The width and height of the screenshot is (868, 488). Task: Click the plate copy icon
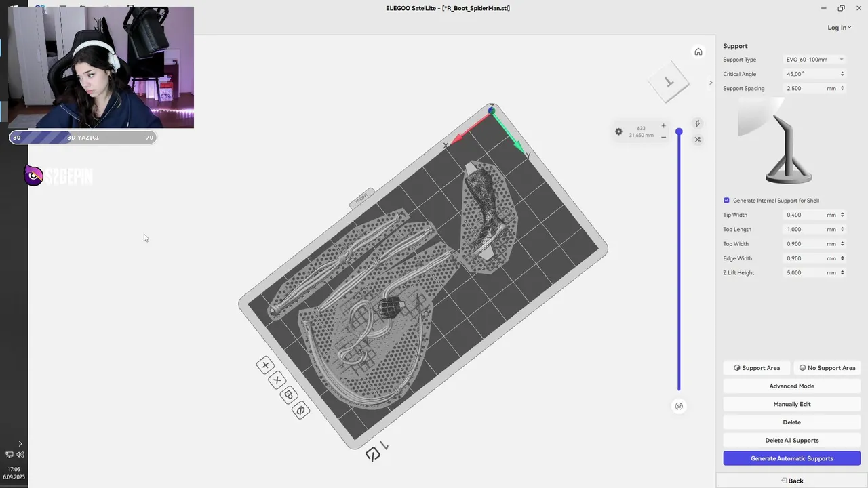click(289, 395)
